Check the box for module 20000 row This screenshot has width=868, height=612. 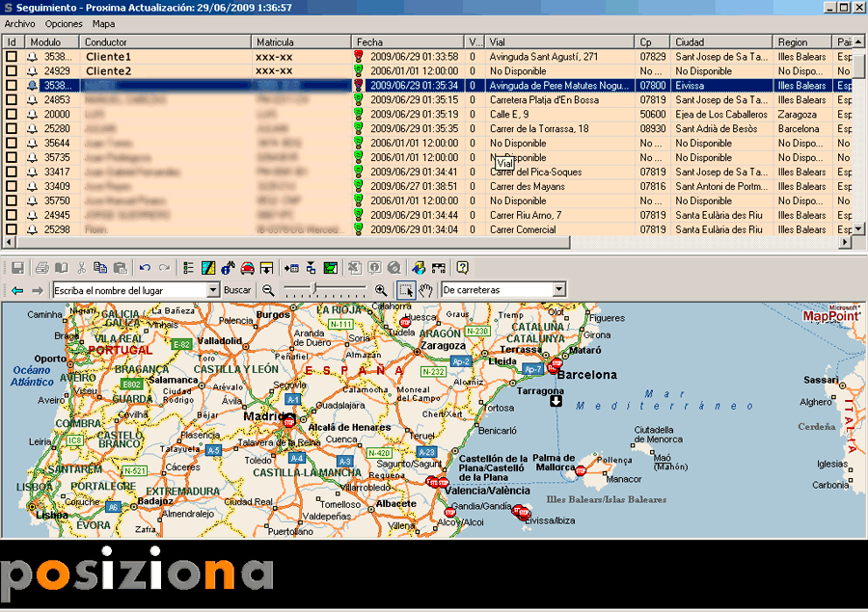pos(11,115)
